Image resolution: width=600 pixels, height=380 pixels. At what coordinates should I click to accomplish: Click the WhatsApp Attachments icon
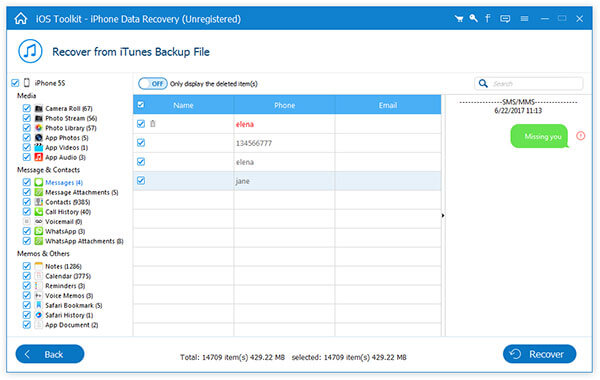[39, 241]
